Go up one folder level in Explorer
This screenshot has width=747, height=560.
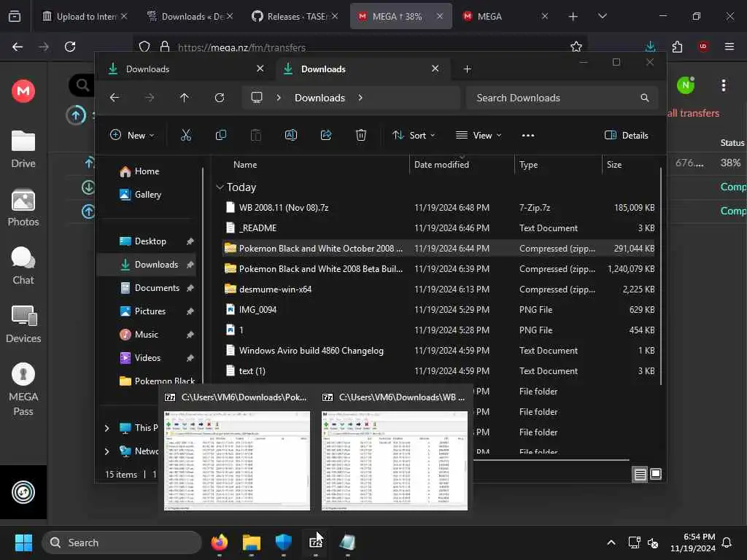(x=185, y=98)
